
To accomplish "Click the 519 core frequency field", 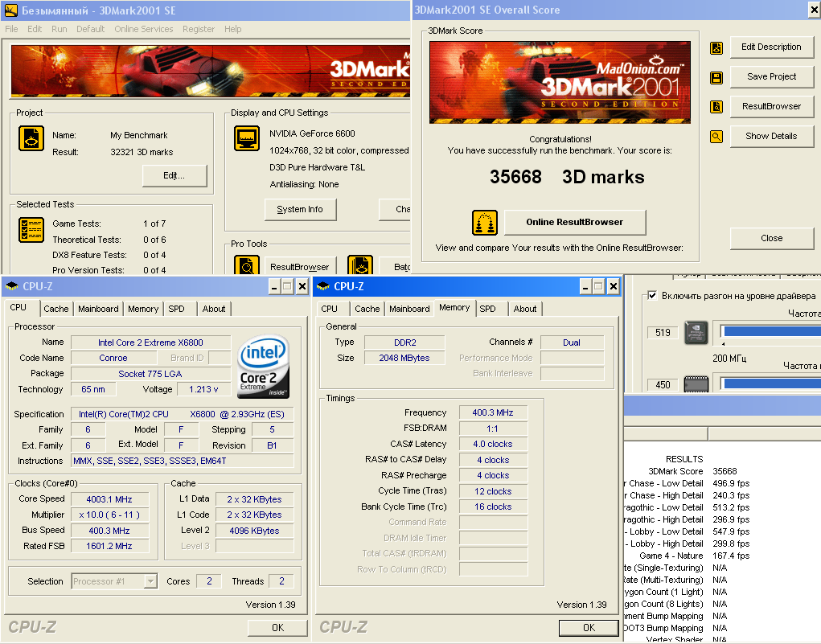I will pyautogui.click(x=663, y=333).
